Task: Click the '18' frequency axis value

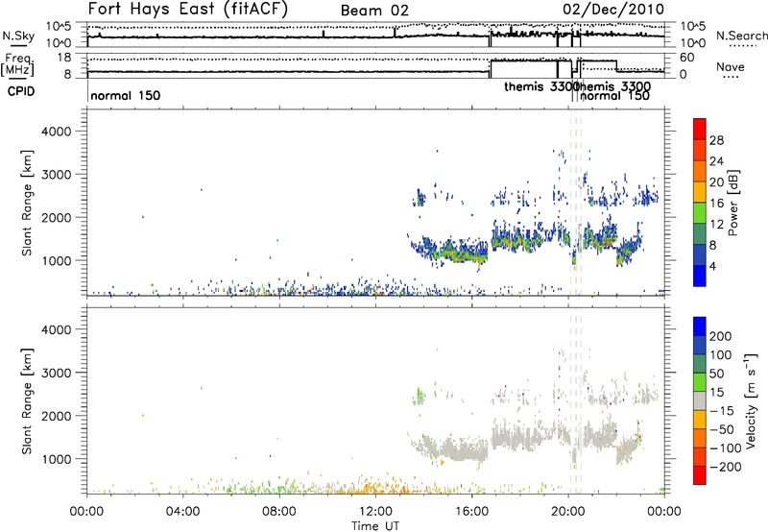Action: coord(64,58)
